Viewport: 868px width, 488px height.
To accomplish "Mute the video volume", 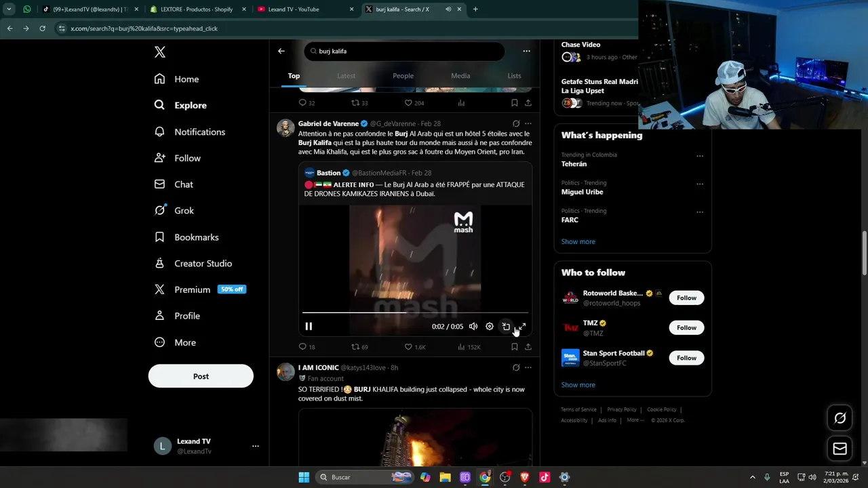I will pyautogui.click(x=473, y=326).
